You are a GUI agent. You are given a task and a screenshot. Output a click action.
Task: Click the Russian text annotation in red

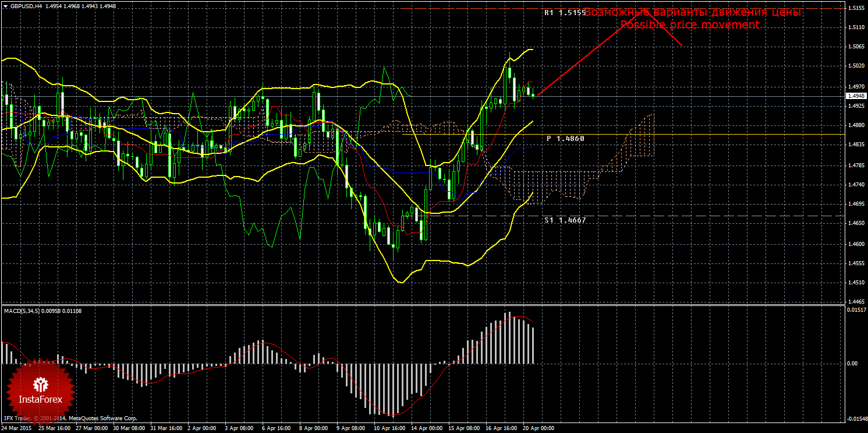[x=693, y=12]
